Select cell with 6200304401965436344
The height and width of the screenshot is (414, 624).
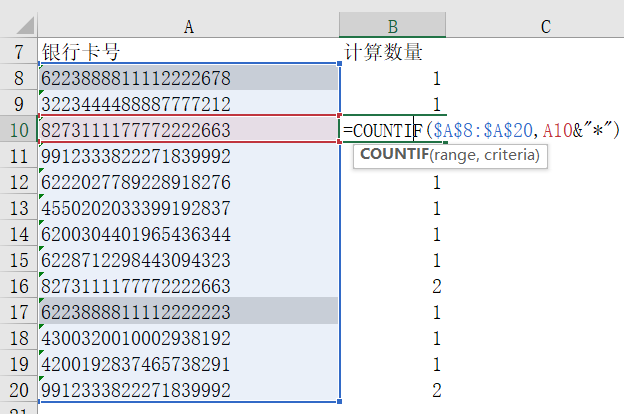click(x=189, y=233)
